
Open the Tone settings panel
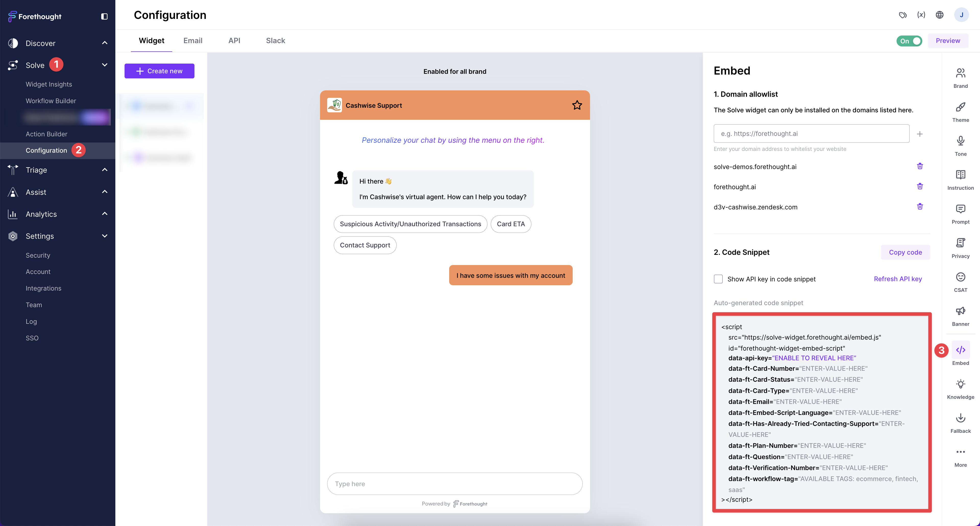tap(961, 146)
